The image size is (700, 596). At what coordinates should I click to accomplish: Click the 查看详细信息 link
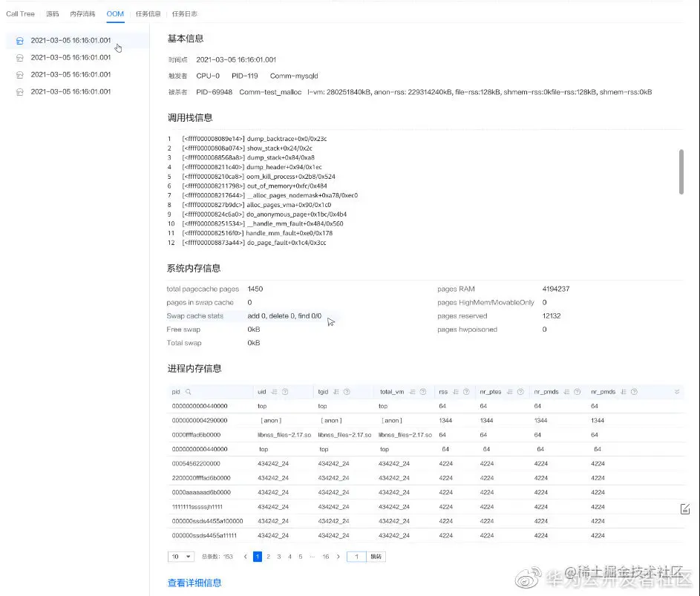pyautogui.click(x=193, y=583)
